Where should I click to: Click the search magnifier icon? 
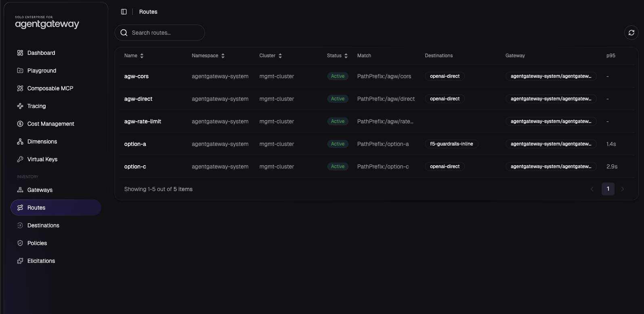click(x=124, y=33)
